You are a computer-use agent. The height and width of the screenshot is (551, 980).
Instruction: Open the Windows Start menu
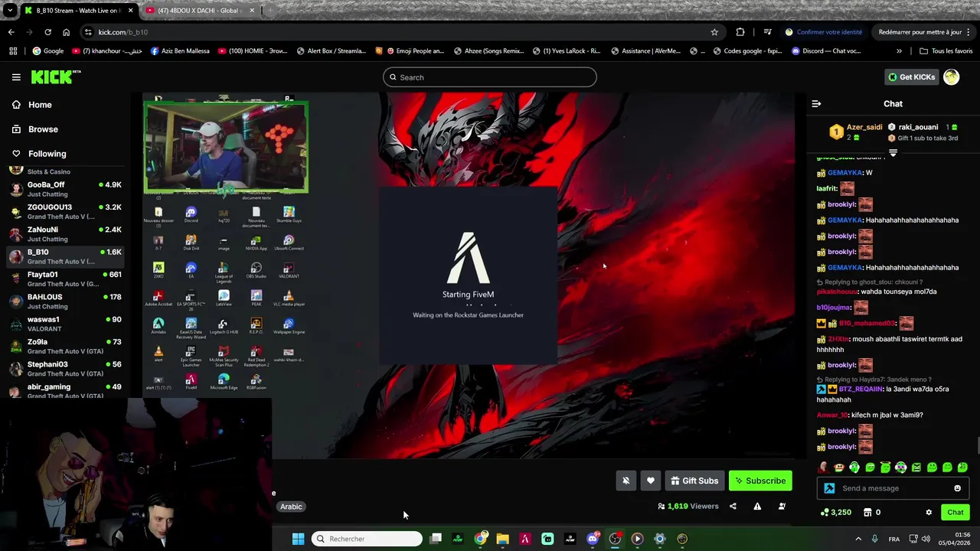(x=298, y=539)
